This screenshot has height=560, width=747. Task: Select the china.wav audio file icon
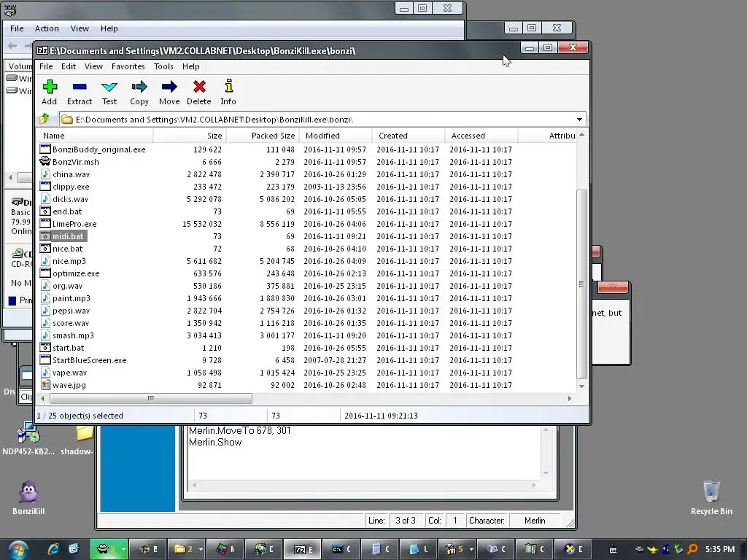[x=45, y=174]
